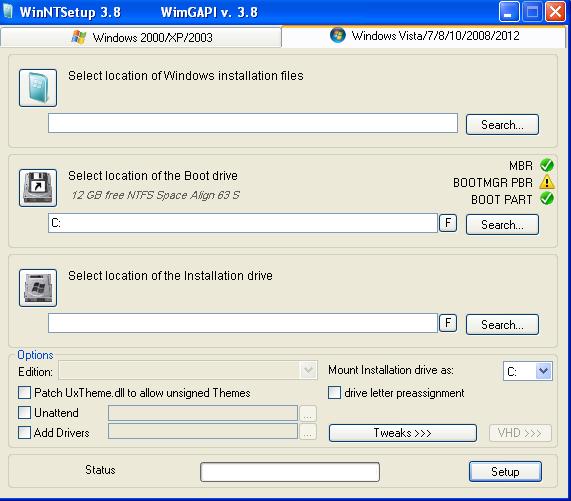Select the Windows Vista/7/8/10/2008/2012 tab
This screenshot has width=571, height=501.
click(x=424, y=36)
